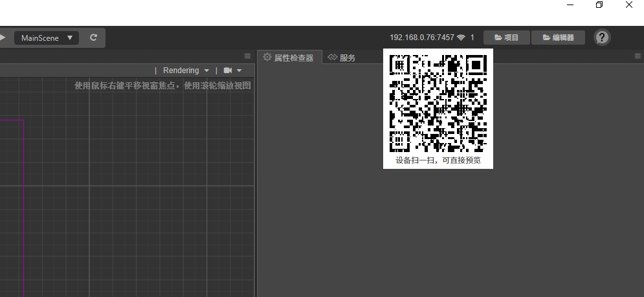Image resolution: width=644 pixels, height=297 pixels.
Task: Switch to the 服务 tab
Action: pos(342,58)
